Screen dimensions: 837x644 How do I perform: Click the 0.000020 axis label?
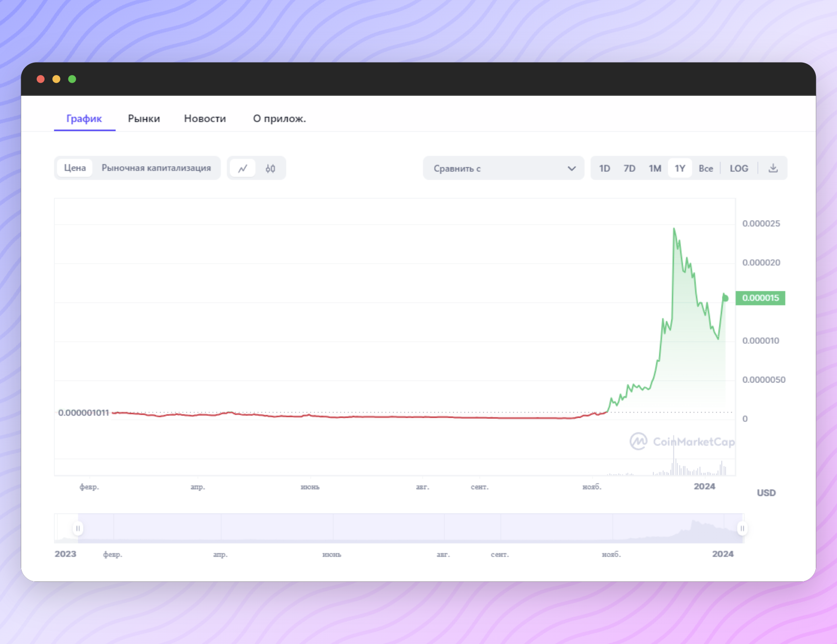point(761,262)
